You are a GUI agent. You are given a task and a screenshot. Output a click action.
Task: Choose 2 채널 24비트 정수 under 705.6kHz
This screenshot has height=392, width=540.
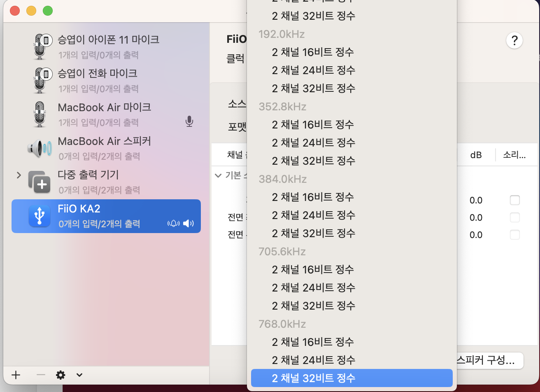[x=352, y=287]
